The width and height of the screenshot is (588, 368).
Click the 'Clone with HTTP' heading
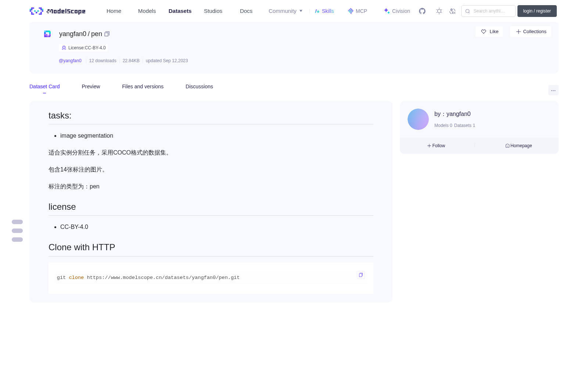coord(82,247)
